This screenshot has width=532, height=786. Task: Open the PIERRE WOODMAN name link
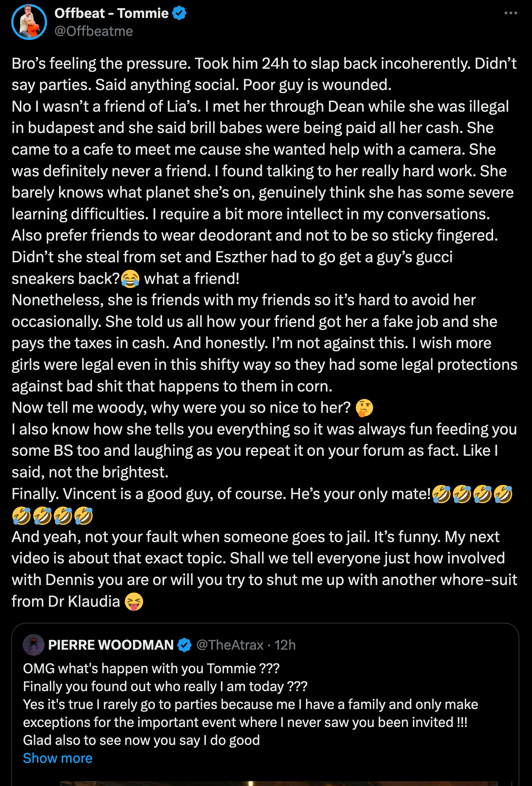[x=111, y=645]
